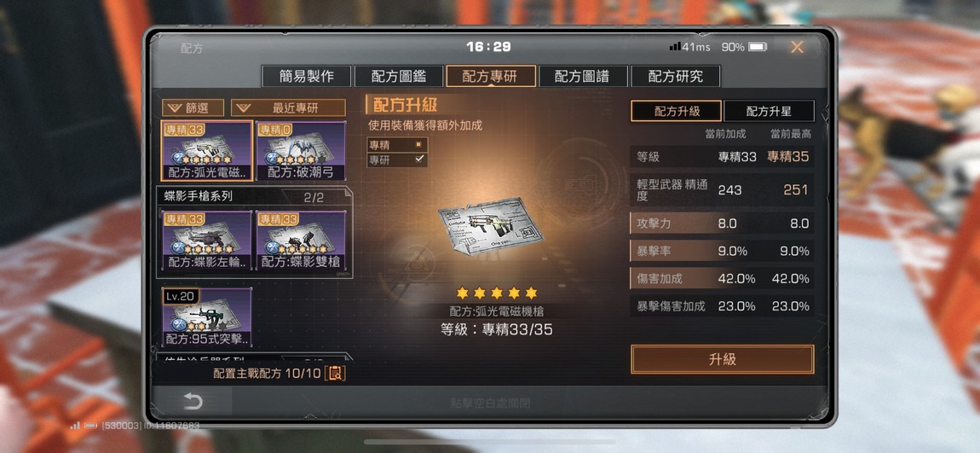Viewport: 980px width, 453px height.
Task: Close the recipe window with X
Action: point(797,47)
